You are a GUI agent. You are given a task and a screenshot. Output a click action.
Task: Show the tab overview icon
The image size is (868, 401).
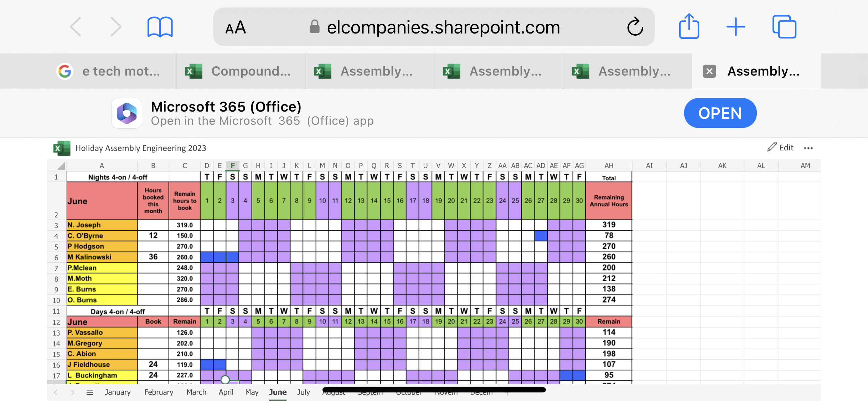(784, 27)
